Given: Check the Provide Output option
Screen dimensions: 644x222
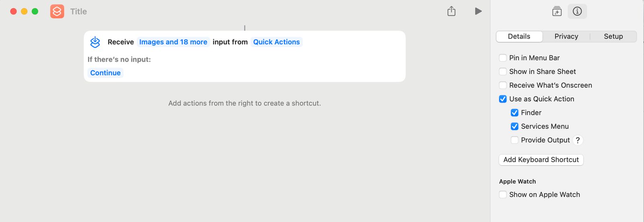Looking at the screenshot, I should click(x=514, y=140).
